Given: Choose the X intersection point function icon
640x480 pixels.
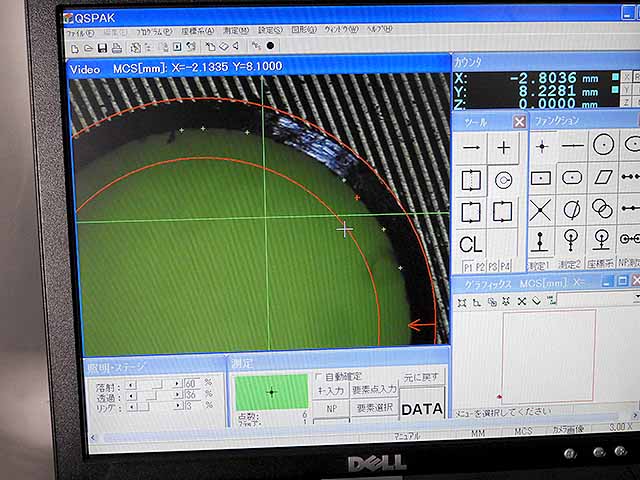Looking at the screenshot, I should pos(540,210).
